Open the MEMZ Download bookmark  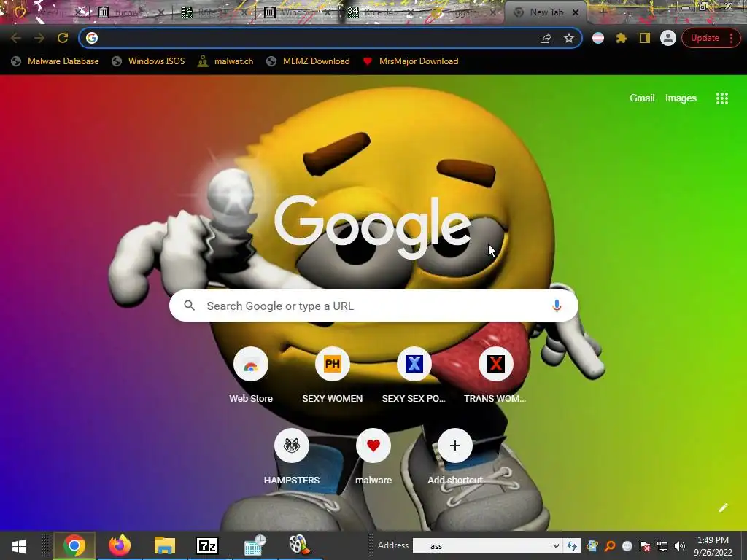coord(309,61)
